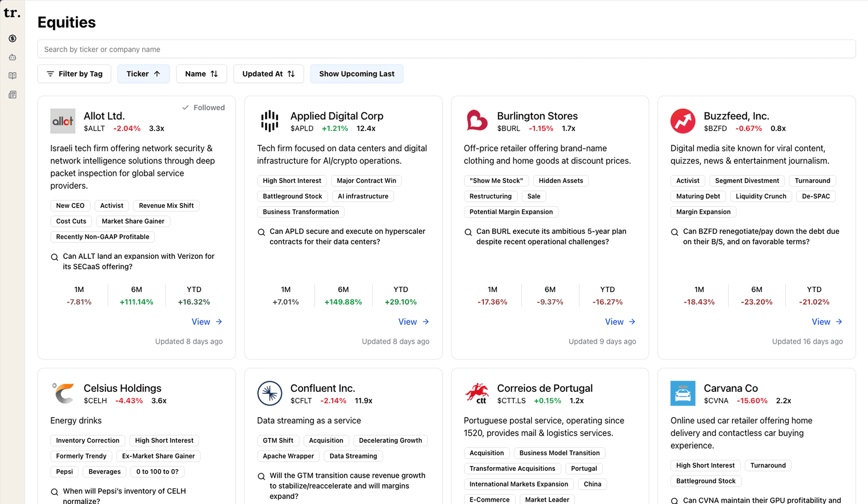Select the Liquidity Crunch tag

761,196
